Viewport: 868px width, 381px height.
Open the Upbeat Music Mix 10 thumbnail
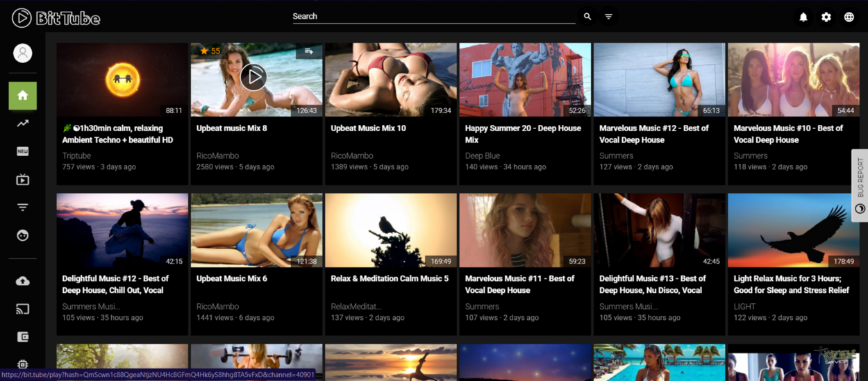391,80
